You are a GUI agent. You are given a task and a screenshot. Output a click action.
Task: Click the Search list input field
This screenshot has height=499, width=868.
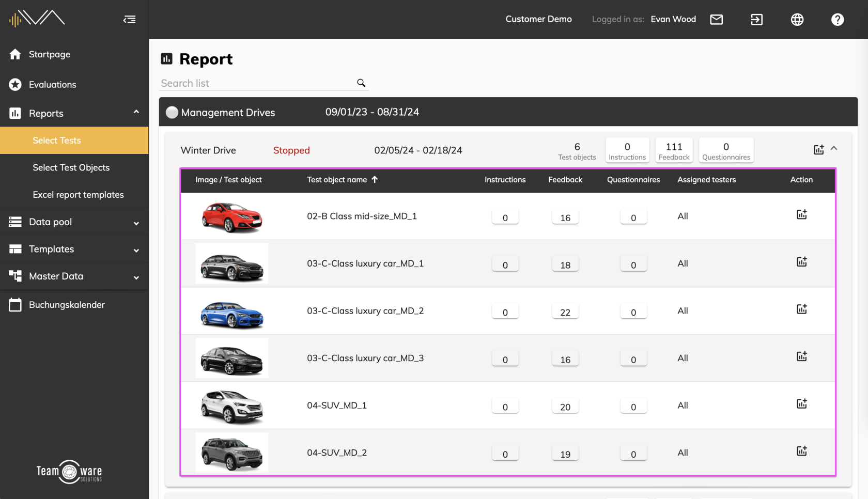coord(257,83)
